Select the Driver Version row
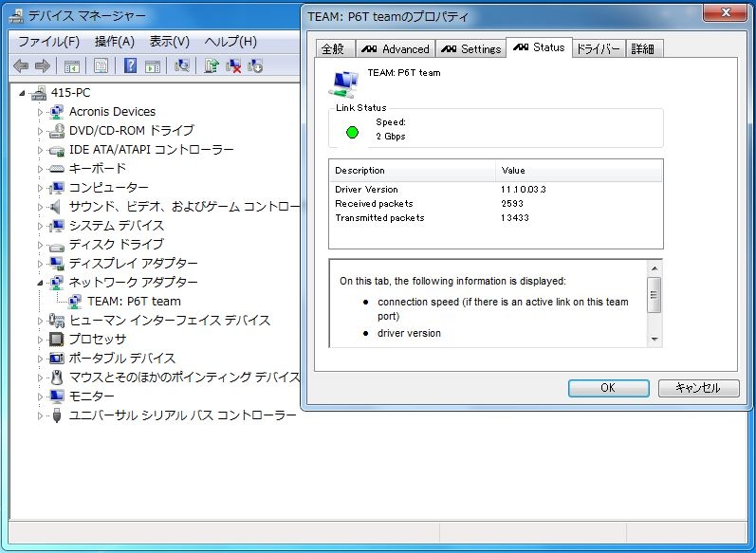The width and height of the screenshot is (756, 553). 496,190
